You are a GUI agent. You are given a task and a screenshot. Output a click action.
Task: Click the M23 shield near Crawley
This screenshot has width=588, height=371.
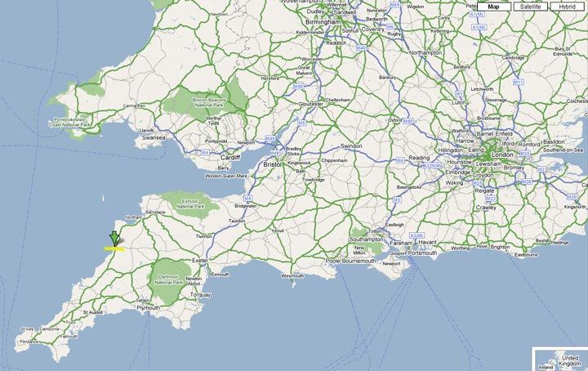pos(491,199)
